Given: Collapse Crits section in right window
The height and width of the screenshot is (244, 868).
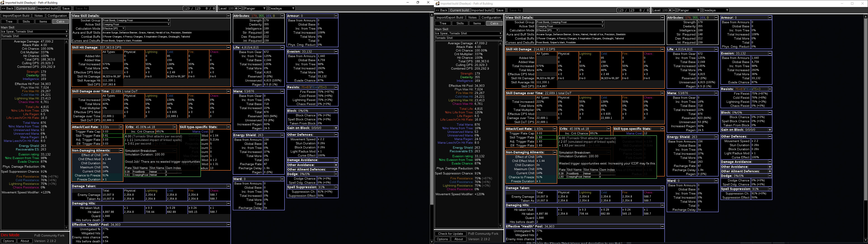Looking at the screenshot, I should (x=609, y=129).
